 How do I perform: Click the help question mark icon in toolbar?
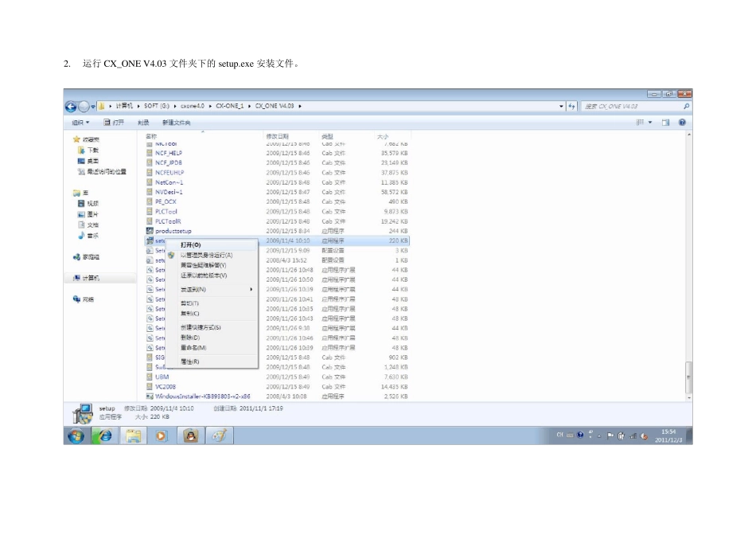[x=682, y=123]
